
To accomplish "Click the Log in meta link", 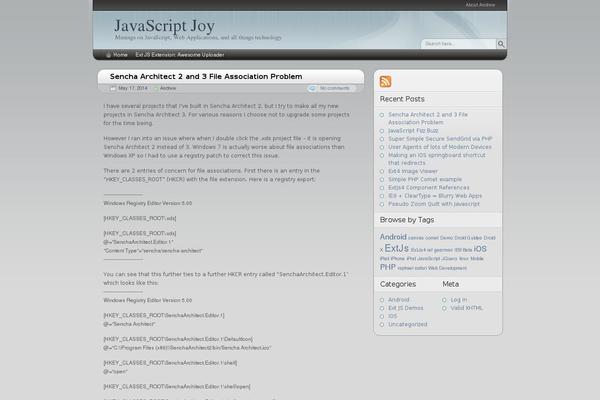I will (458, 300).
